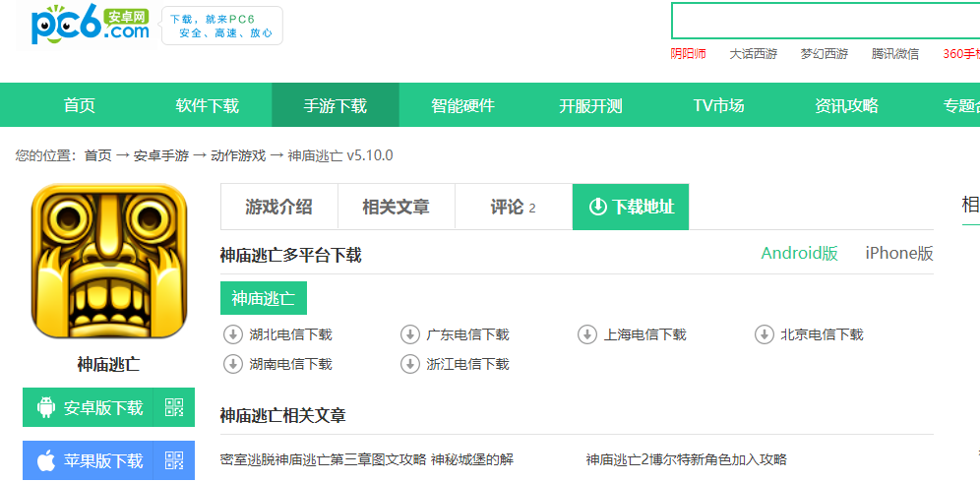Open TV市场 navigation item
980x482 pixels.
(x=718, y=105)
